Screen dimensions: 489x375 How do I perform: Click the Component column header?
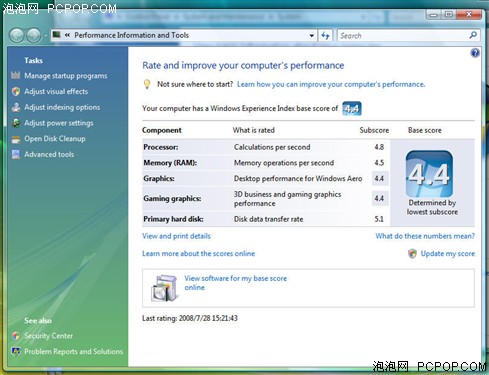pos(162,130)
